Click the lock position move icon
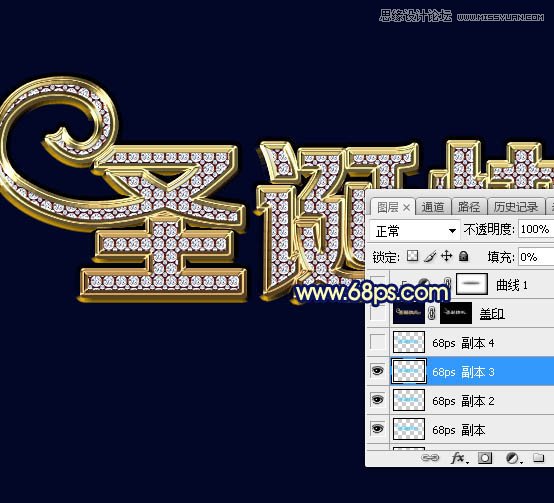 click(447, 256)
